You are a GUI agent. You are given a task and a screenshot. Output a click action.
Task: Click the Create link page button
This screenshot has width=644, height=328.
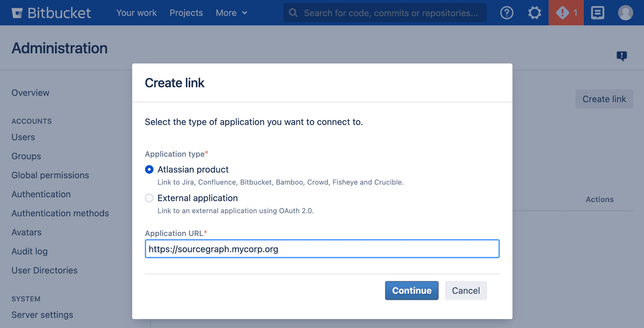[x=604, y=99]
